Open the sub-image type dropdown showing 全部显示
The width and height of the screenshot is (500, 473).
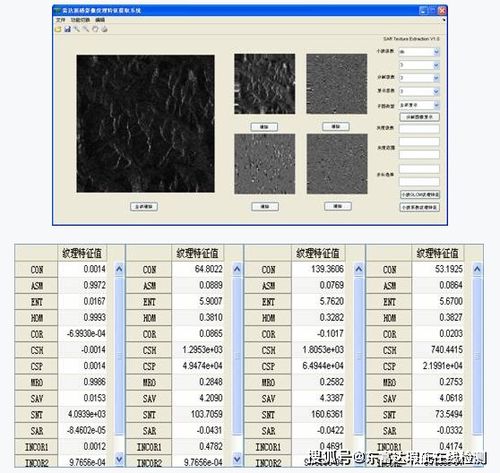pyautogui.click(x=436, y=105)
